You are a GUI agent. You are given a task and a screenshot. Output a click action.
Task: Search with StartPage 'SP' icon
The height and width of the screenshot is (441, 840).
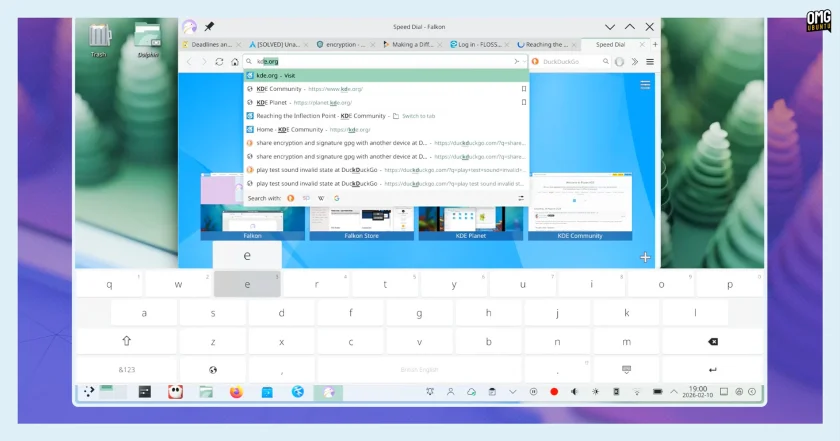click(306, 198)
